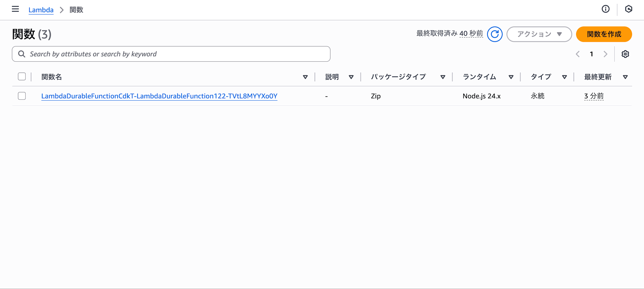Click the 3 分前 last updated value
Viewport: 644px width, 289px height.
[x=594, y=96]
